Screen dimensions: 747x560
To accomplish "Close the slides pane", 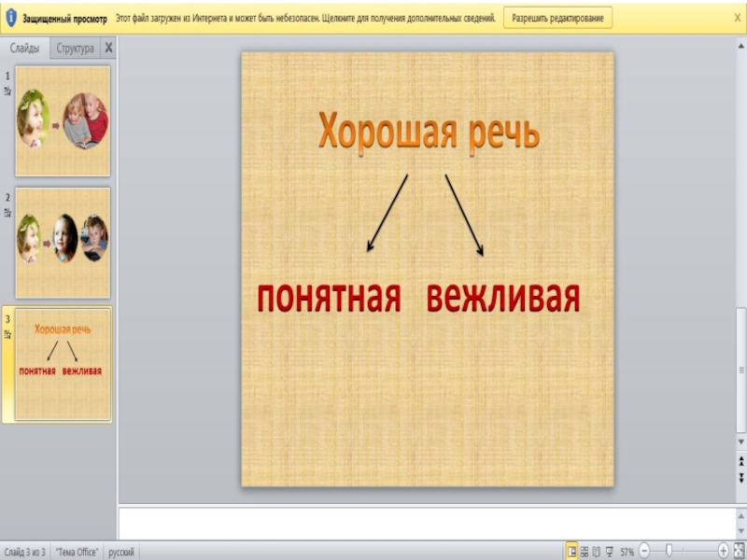I will point(108,49).
